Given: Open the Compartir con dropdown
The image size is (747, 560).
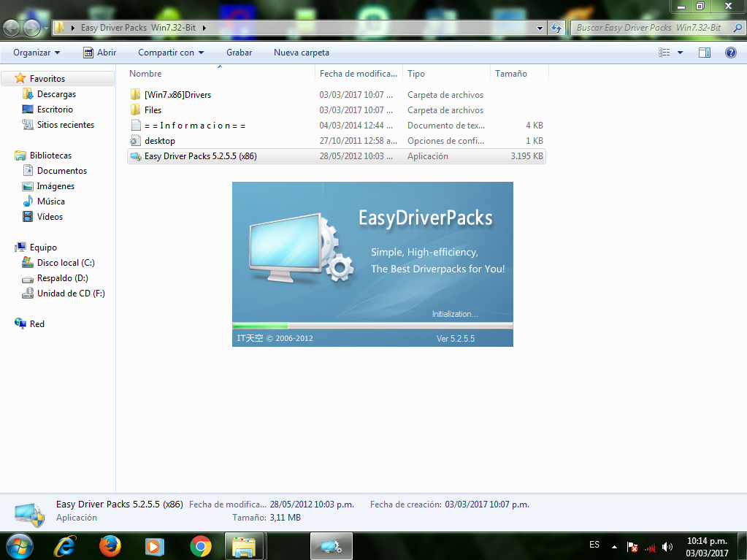Looking at the screenshot, I should (x=171, y=53).
